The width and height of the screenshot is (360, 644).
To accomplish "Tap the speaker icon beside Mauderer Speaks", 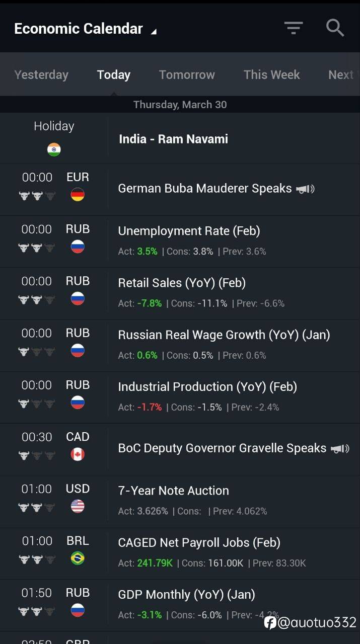I will pyautogui.click(x=305, y=189).
